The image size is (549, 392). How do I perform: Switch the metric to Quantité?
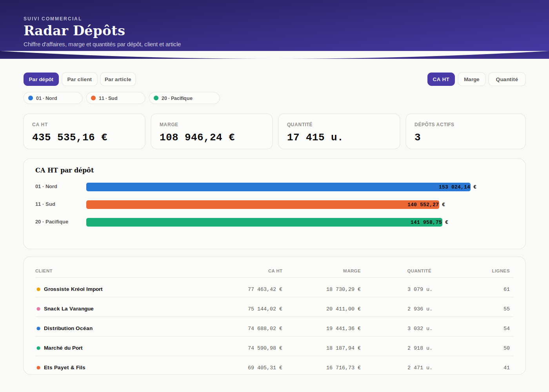point(507,79)
